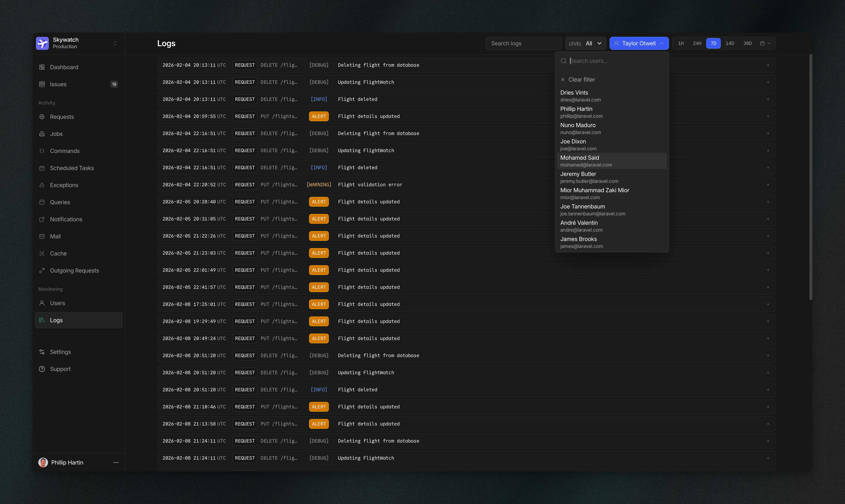Click Clear filter in the user dropdown
Image resolution: width=845 pixels, height=504 pixels.
tap(581, 80)
